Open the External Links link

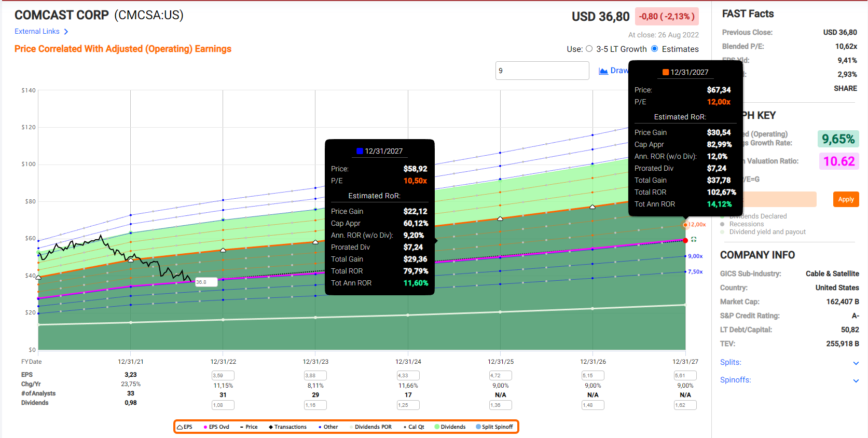[x=37, y=32]
